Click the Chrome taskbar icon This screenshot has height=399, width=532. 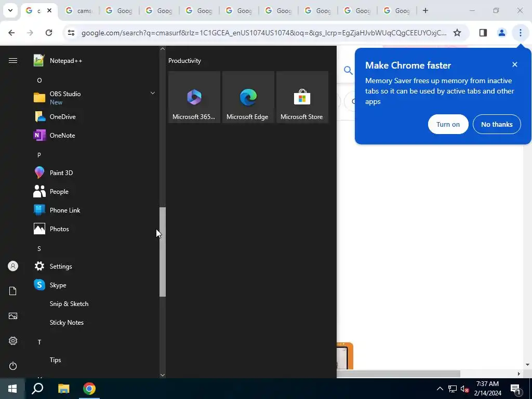pos(89,389)
